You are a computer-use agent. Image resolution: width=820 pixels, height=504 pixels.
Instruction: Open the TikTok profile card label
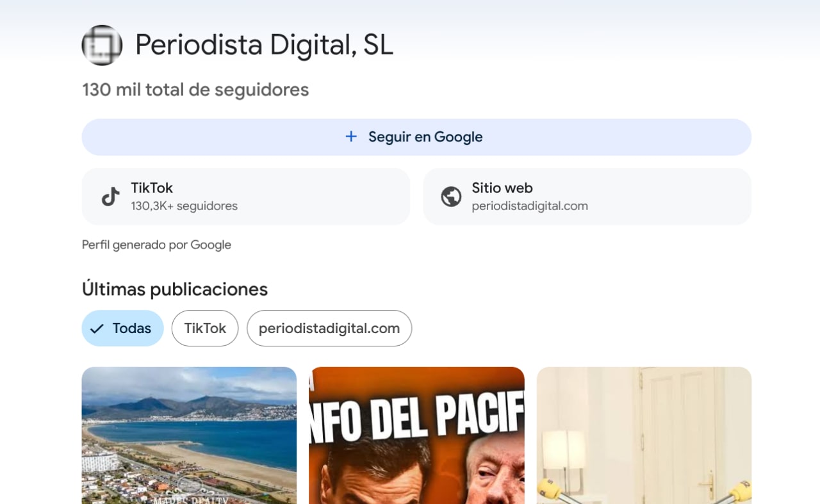[152, 188]
